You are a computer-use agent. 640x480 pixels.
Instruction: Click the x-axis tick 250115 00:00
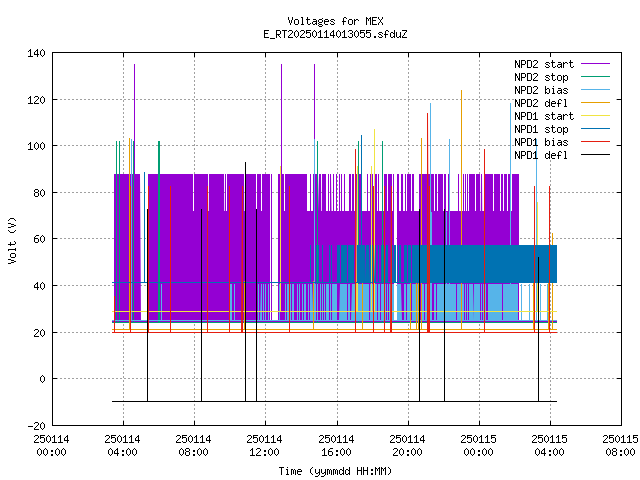click(478, 446)
